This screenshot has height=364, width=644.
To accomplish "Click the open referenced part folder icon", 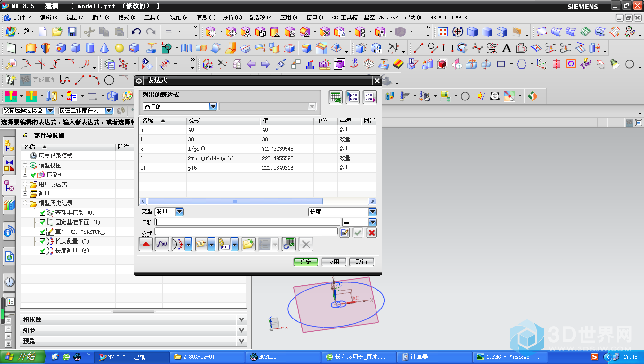I will (x=248, y=244).
